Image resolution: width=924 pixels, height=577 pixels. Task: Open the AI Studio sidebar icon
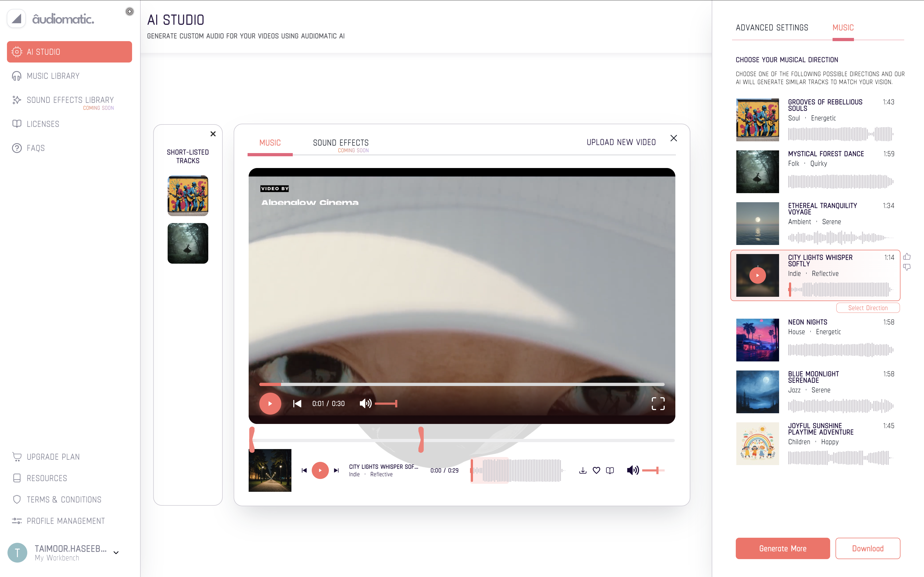point(17,52)
